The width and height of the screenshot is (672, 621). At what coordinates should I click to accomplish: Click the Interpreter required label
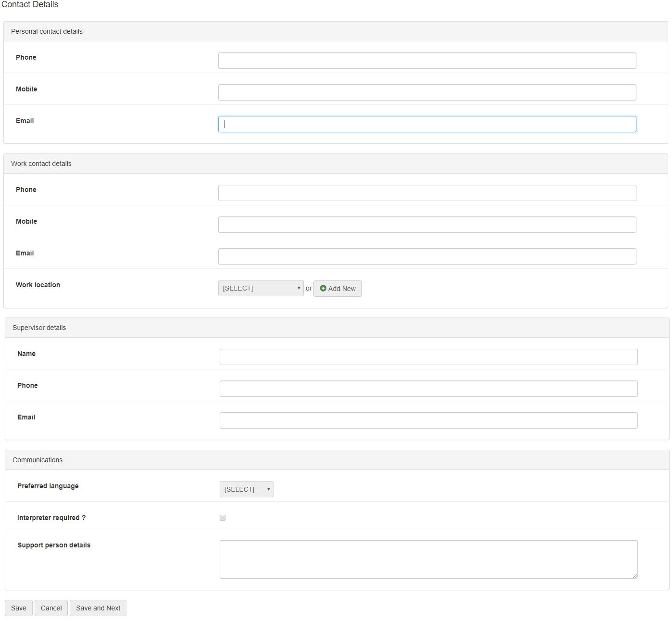coord(51,518)
